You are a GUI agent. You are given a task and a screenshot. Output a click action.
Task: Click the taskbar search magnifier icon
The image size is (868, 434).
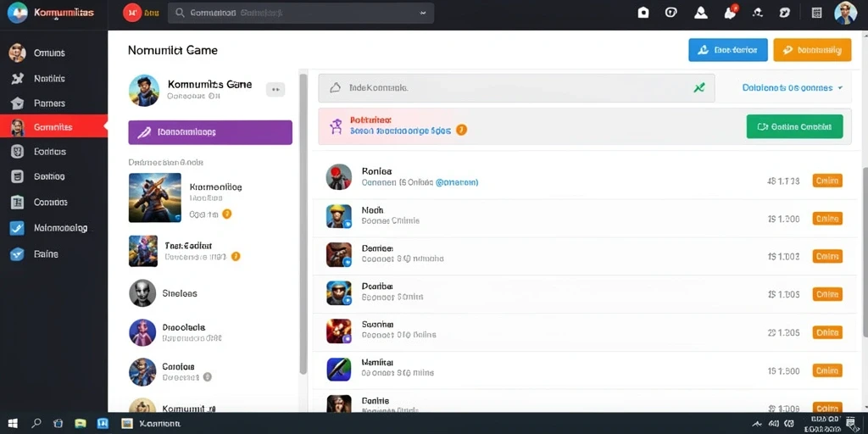(x=36, y=424)
